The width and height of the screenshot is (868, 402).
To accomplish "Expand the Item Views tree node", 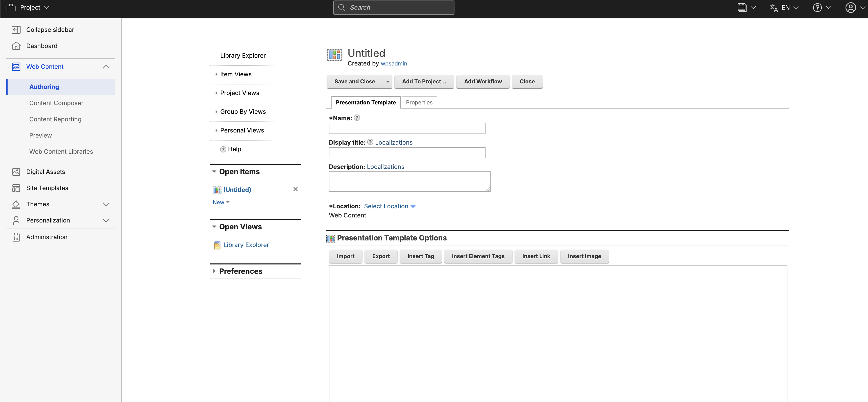I will click(x=216, y=74).
